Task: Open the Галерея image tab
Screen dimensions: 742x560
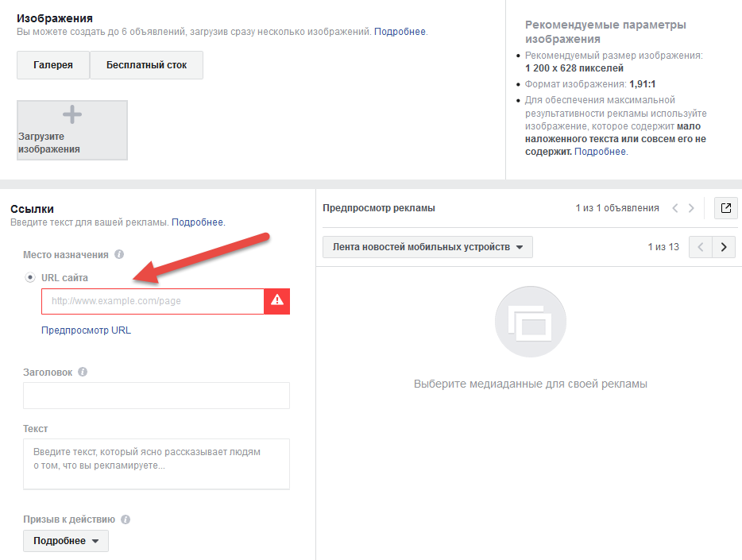Action: point(53,65)
